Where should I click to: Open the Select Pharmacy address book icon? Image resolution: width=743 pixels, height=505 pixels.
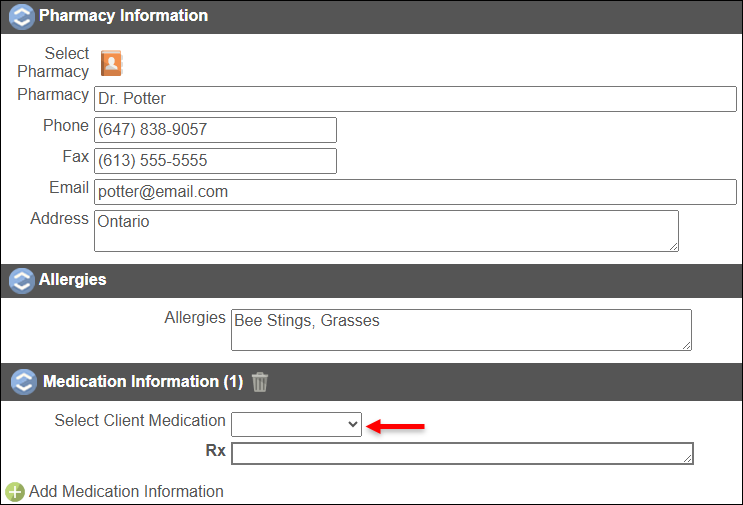click(x=111, y=63)
